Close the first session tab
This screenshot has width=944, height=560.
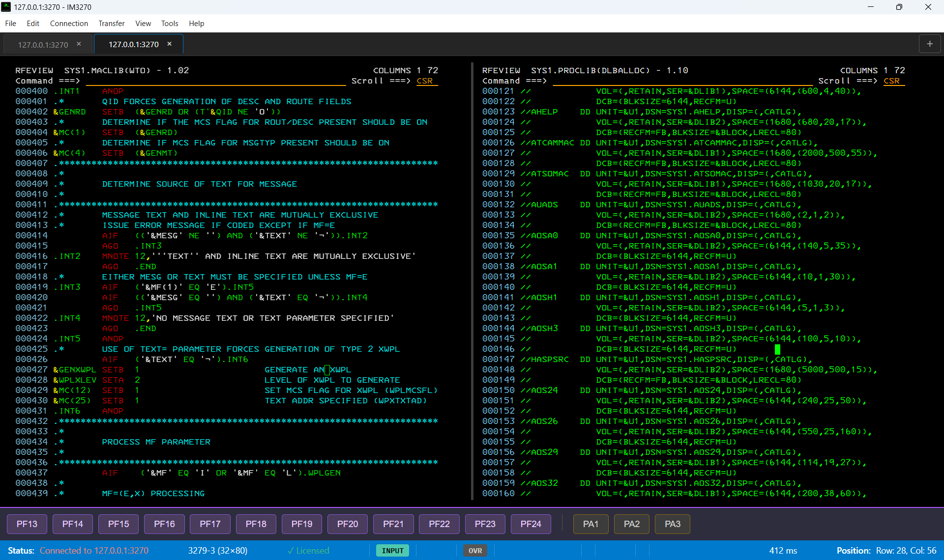pos(79,44)
